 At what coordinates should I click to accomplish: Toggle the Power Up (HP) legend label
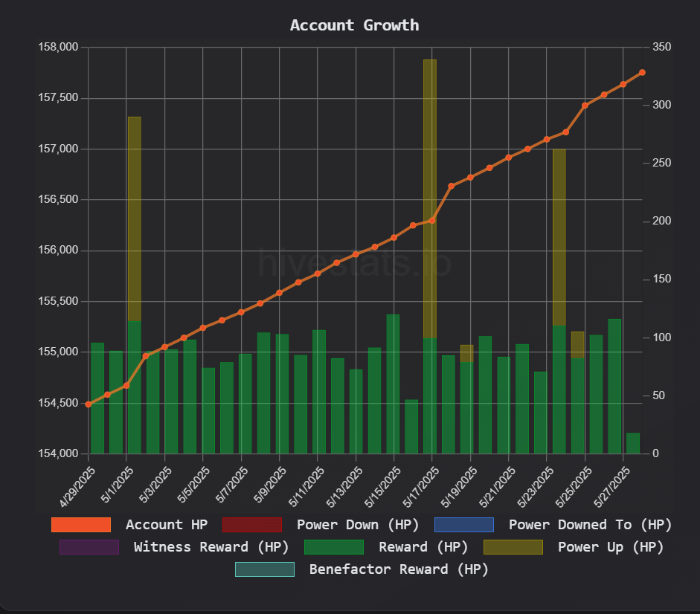coord(611,547)
